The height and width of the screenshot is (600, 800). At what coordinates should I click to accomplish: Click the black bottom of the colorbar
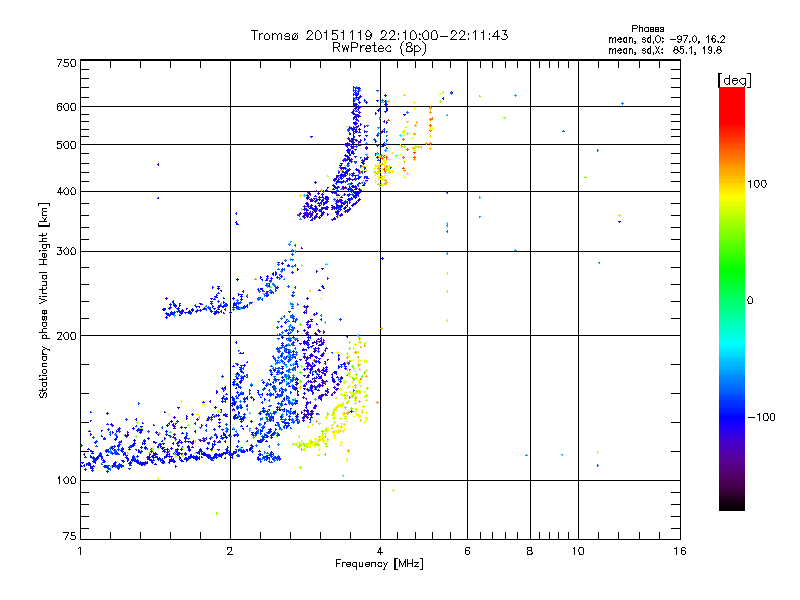point(732,504)
